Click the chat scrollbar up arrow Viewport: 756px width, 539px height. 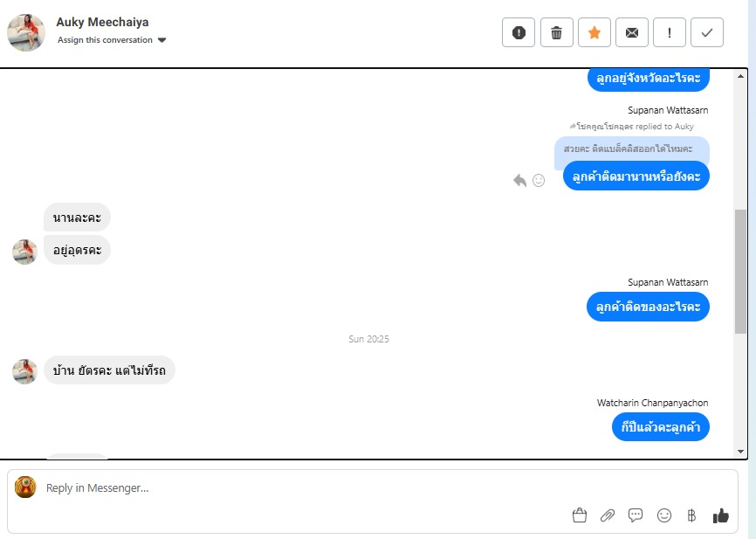740,76
